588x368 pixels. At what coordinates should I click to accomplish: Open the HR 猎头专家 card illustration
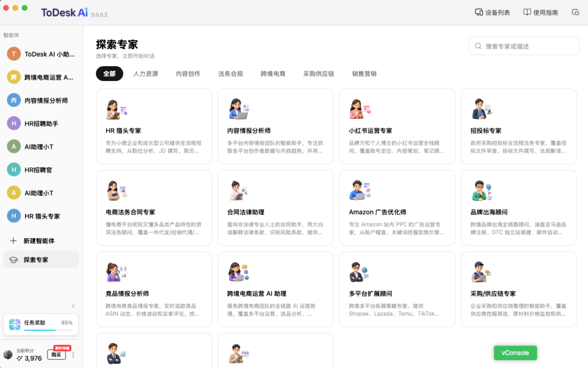117,109
